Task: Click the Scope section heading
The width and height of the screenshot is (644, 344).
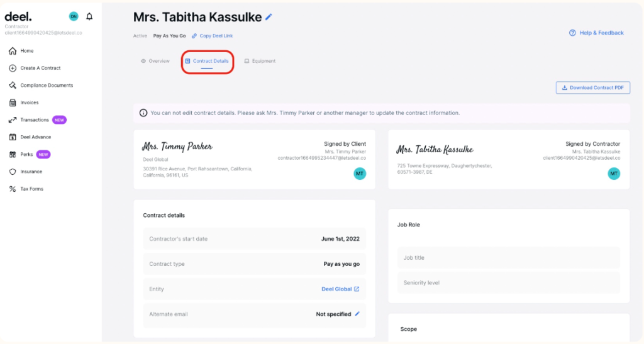Action: click(409, 330)
